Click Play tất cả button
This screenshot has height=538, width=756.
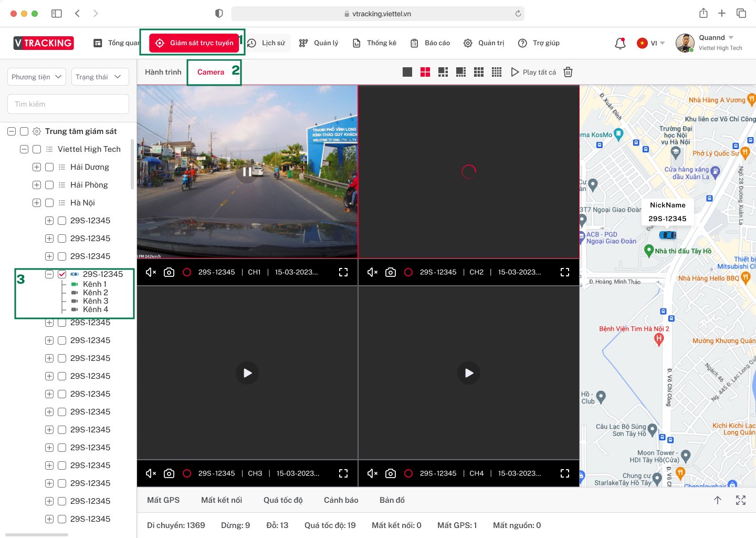click(533, 72)
